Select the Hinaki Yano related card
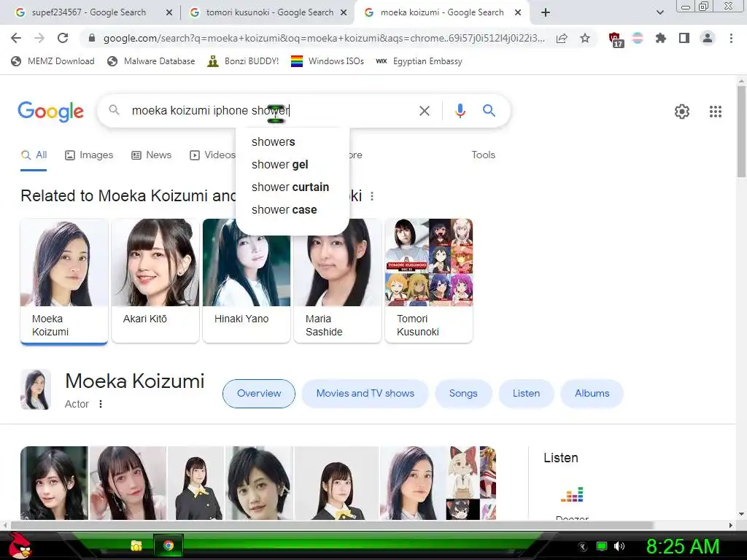Screen dimensions: 747x560 click(x=247, y=281)
